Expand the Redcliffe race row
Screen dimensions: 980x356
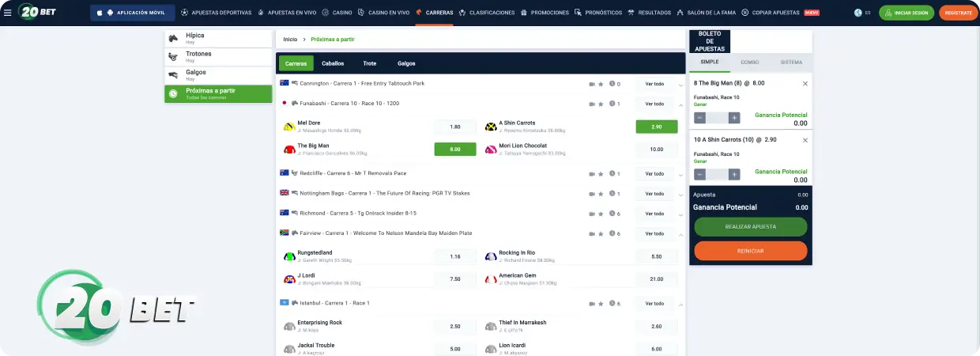tap(680, 174)
